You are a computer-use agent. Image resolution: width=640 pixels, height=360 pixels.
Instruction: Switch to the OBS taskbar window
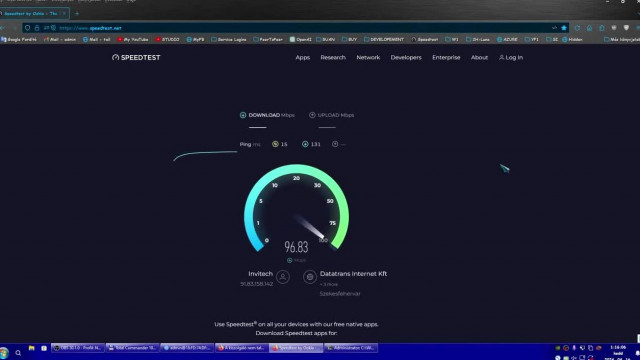(x=78, y=348)
